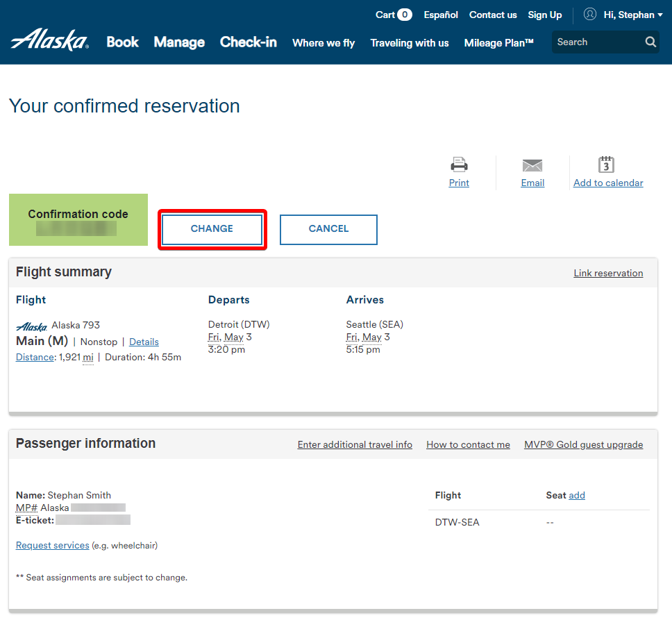Open MVP Gold guest upgrade link
The height and width of the screenshot is (620, 672).
583,445
